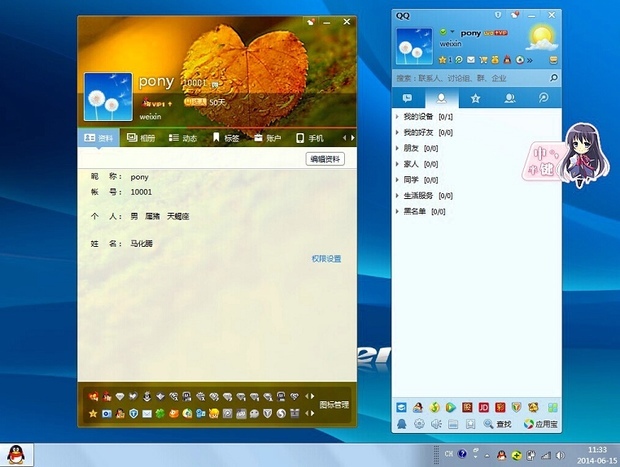The width and height of the screenshot is (620, 467).
Task: Click the QQ penguin taskbar button
Action: [x=17, y=455]
